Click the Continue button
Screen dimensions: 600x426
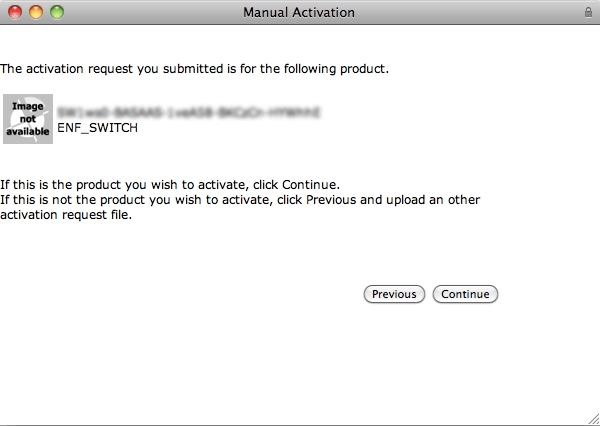coord(465,294)
